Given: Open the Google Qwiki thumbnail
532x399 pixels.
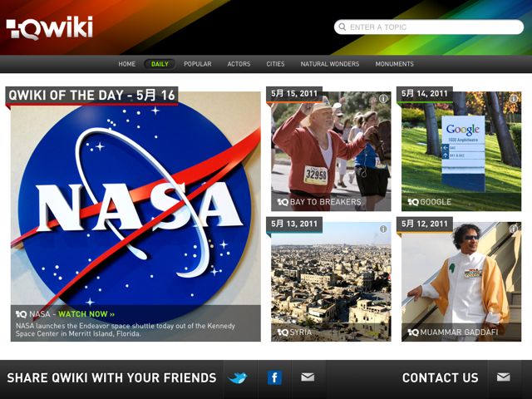Looking at the screenshot, I should pyautogui.click(x=461, y=151).
